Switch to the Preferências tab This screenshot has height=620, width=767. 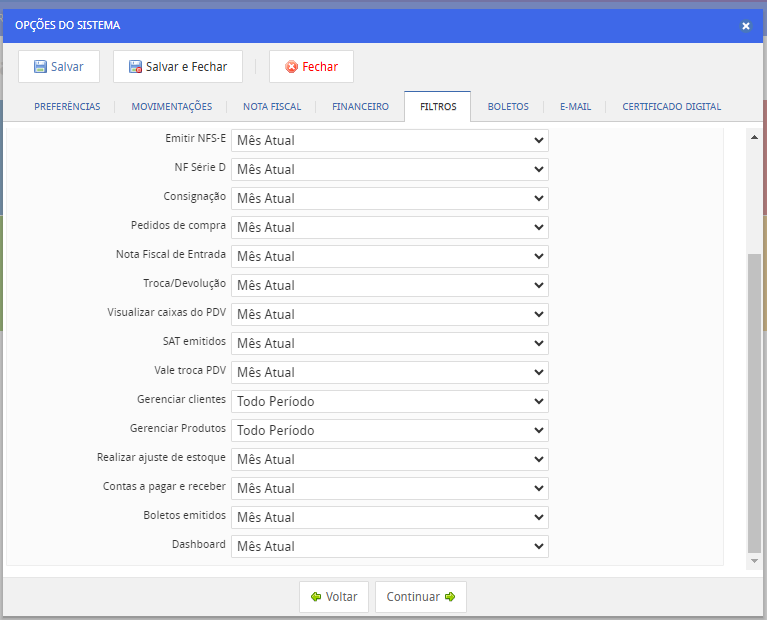coord(67,107)
